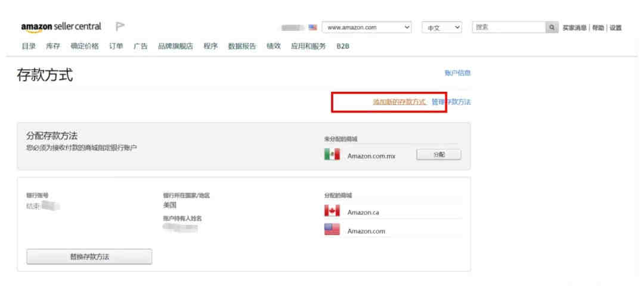
Task: Open the 订单 menu
Action: point(116,46)
